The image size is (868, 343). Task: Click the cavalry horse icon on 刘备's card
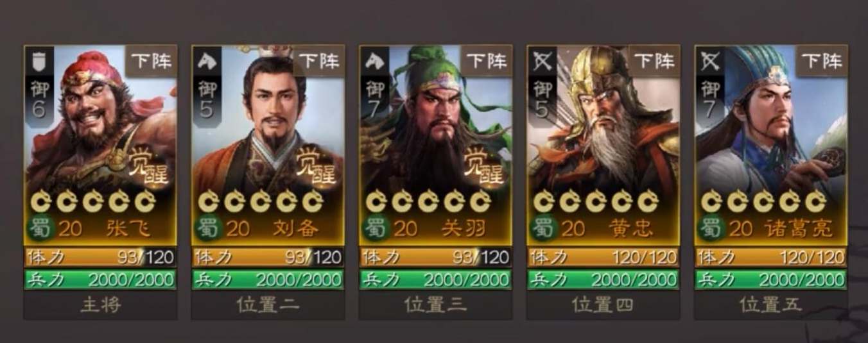[205, 62]
